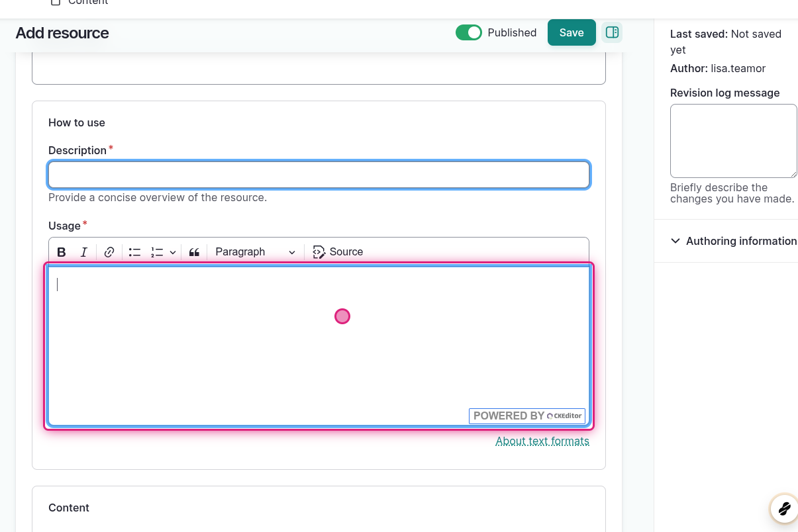798x532 pixels.
Task: Toggle the Published switch
Action: coord(469,32)
